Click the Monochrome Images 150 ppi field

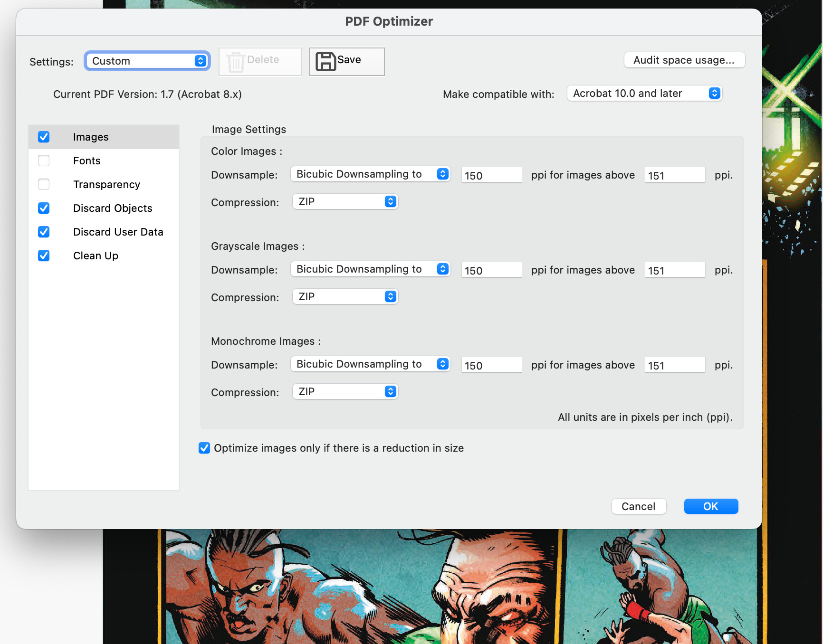[491, 365]
